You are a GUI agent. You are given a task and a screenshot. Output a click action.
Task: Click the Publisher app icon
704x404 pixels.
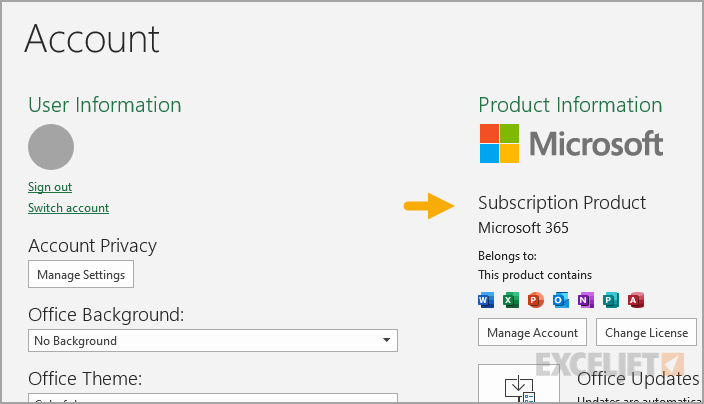(610, 300)
